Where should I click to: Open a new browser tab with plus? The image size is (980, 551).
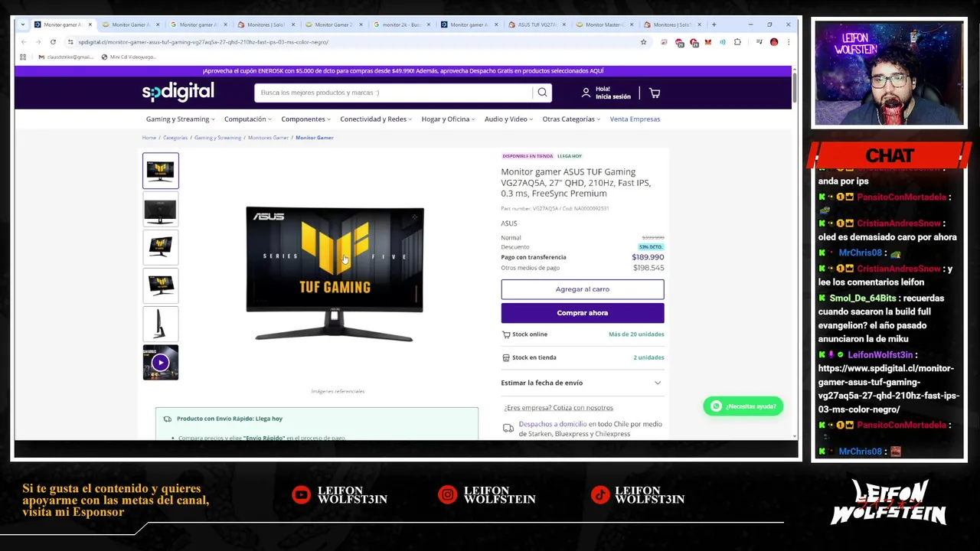pyautogui.click(x=714, y=24)
